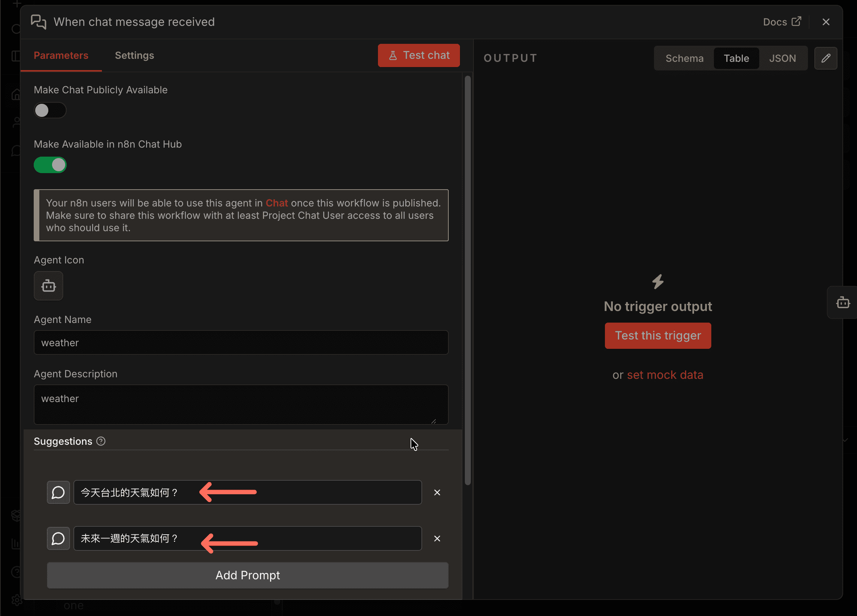Image resolution: width=857 pixels, height=616 pixels.
Task: Click the Suggestions help question-mark icon
Action: coord(101,441)
